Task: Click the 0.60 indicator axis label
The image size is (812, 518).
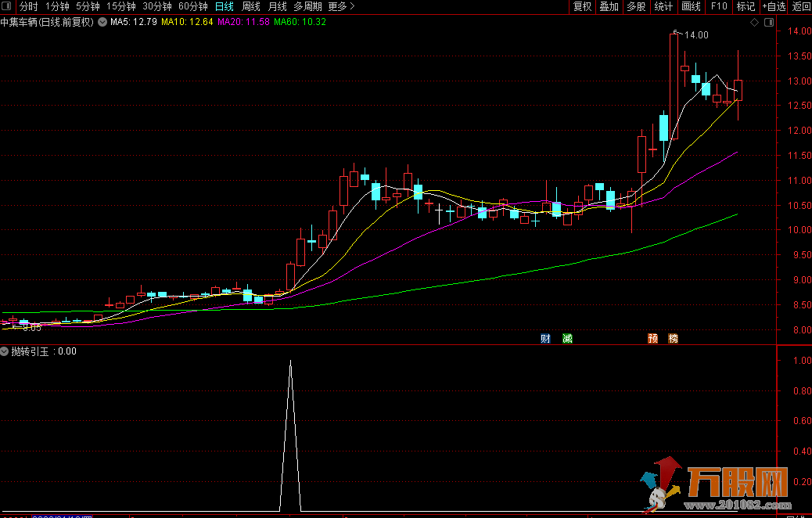Action: tap(802, 421)
